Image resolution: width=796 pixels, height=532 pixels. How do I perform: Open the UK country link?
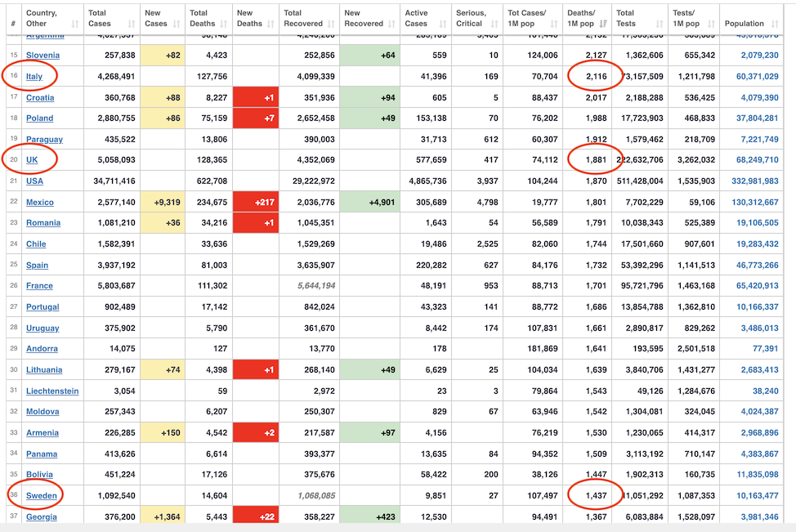(x=32, y=160)
